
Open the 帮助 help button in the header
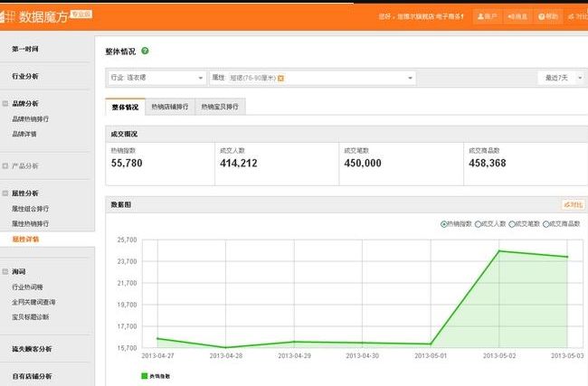pyautogui.click(x=548, y=16)
